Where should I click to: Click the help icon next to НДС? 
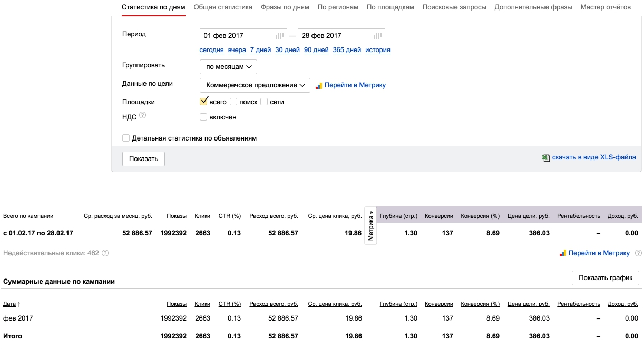142,116
